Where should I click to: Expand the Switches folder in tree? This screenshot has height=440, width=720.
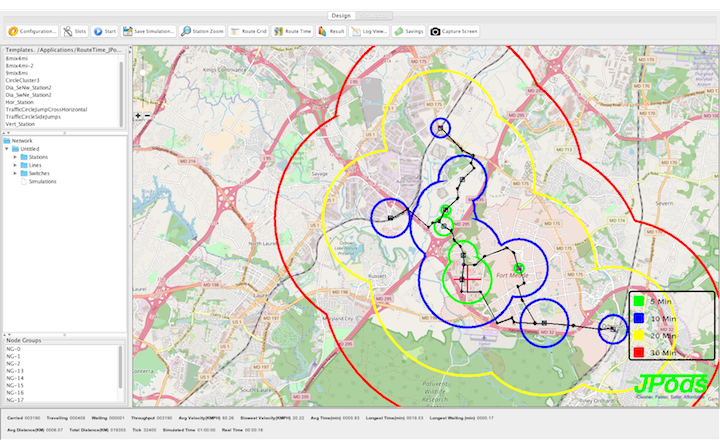(x=15, y=173)
